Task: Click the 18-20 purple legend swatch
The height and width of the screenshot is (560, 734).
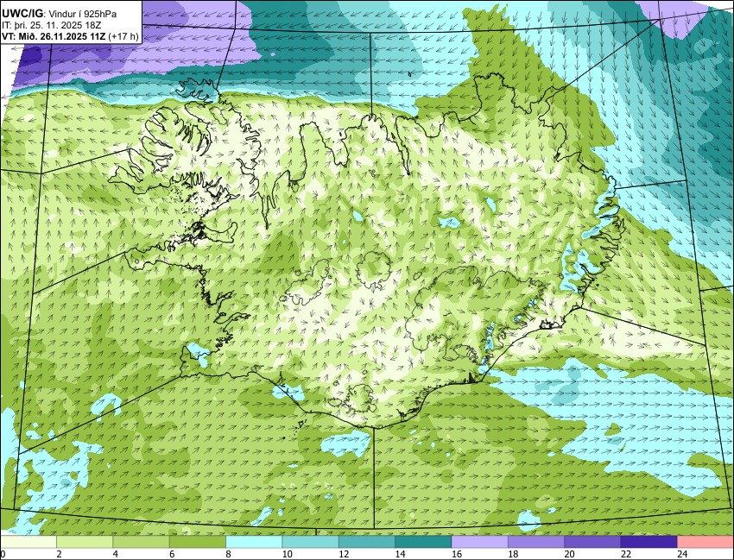Action: (x=536, y=542)
